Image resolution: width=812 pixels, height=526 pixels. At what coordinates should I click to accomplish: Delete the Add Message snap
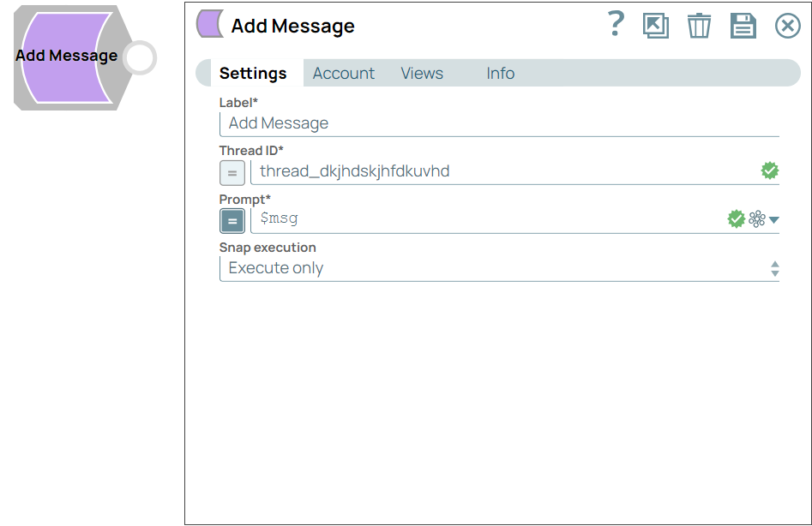(699, 26)
